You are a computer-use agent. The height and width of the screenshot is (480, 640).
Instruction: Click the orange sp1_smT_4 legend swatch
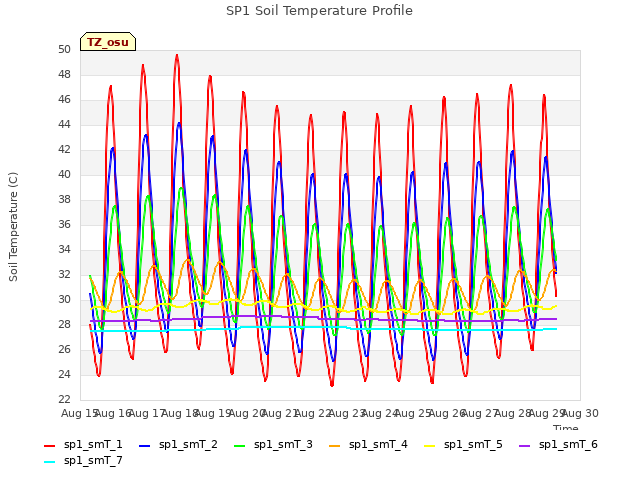click(334, 446)
